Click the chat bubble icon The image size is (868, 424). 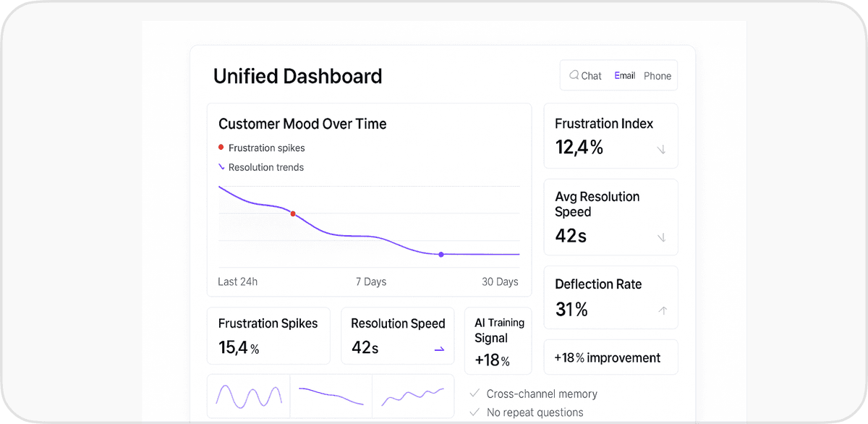[x=574, y=75]
